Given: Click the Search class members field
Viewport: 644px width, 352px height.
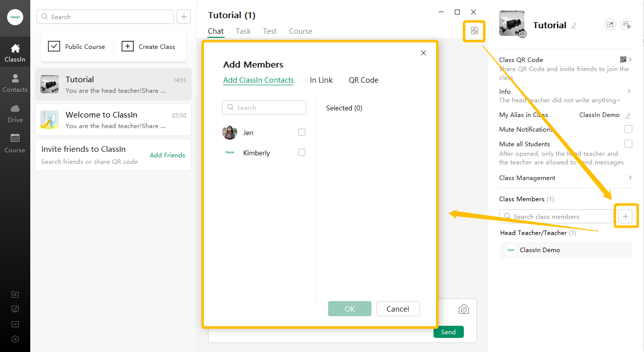Looking at the screenshot, I should pos(556,216).
